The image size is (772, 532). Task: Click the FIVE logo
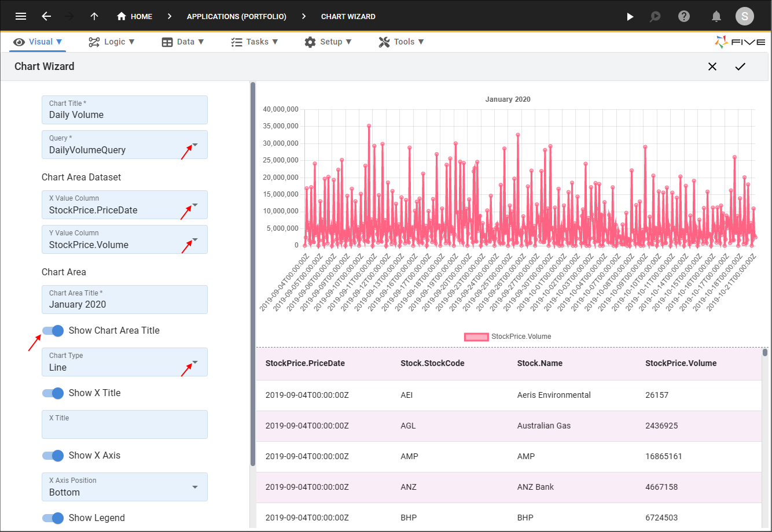click(x=740, y=42)
